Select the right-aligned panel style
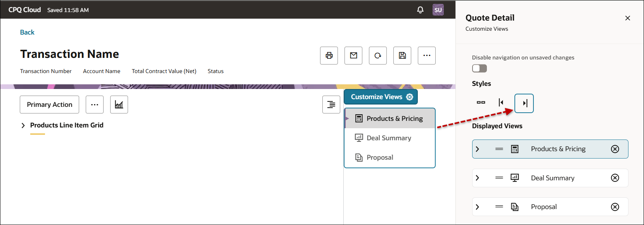The image size is (644, 225). (x=524, y=103)
